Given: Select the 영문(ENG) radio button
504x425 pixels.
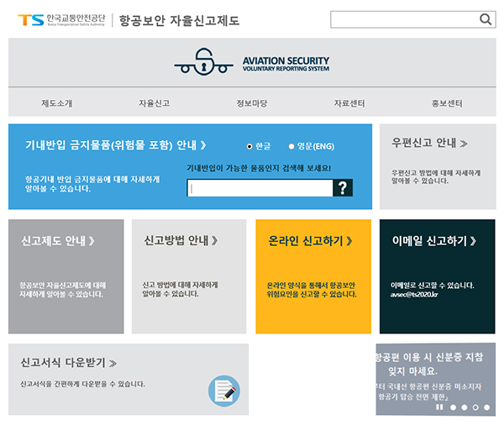Looking at the screenshot, I should [x=291, y=146].
